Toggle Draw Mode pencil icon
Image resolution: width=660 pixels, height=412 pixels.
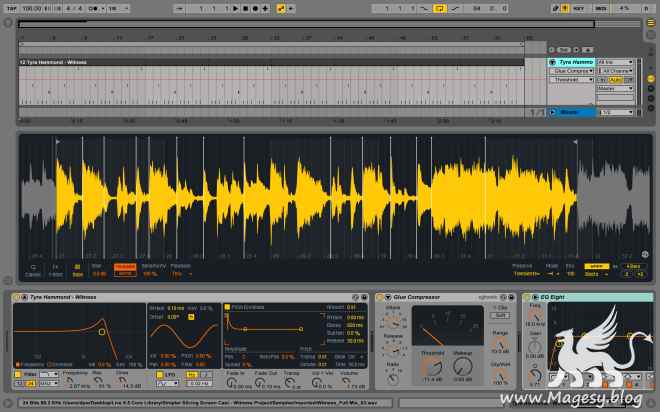556,8
